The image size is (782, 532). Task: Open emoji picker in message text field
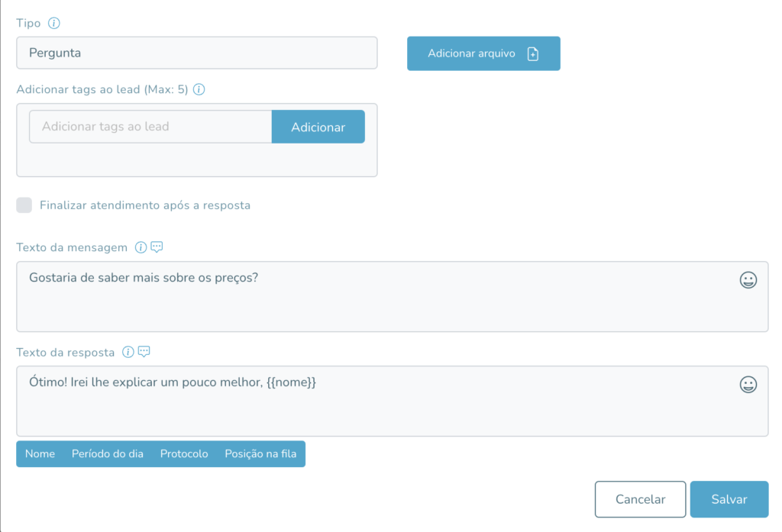(x=748, y=279)
